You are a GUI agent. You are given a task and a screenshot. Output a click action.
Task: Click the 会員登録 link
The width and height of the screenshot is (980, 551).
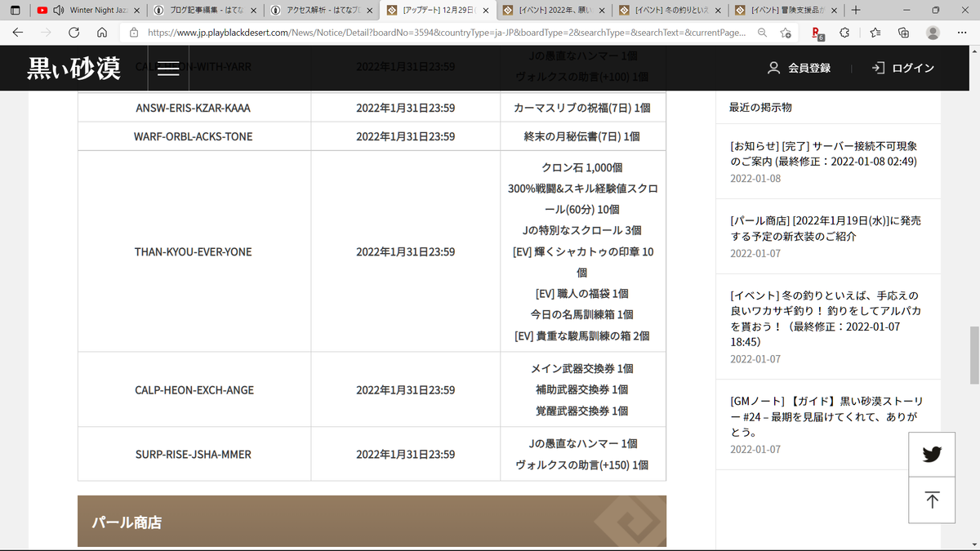point(799,68)
